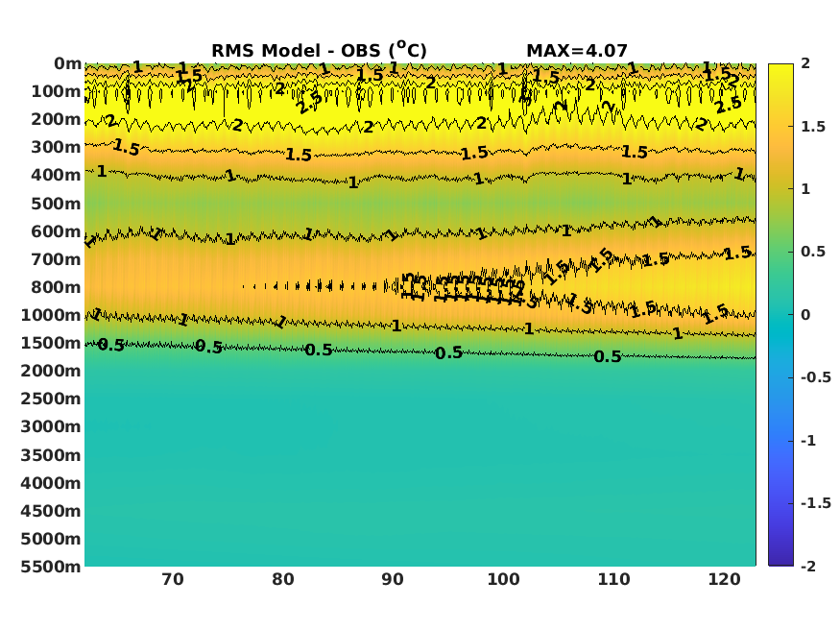The image size is (840, 630).
Task: Click the rightmost '0.5' contour label near 1500m
Action: point(608,357)
